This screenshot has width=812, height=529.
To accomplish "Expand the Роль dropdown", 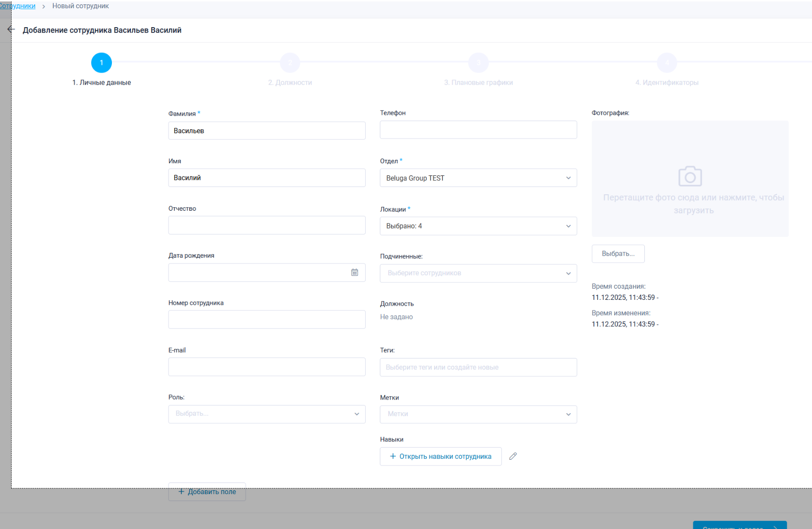I will 266,414.
